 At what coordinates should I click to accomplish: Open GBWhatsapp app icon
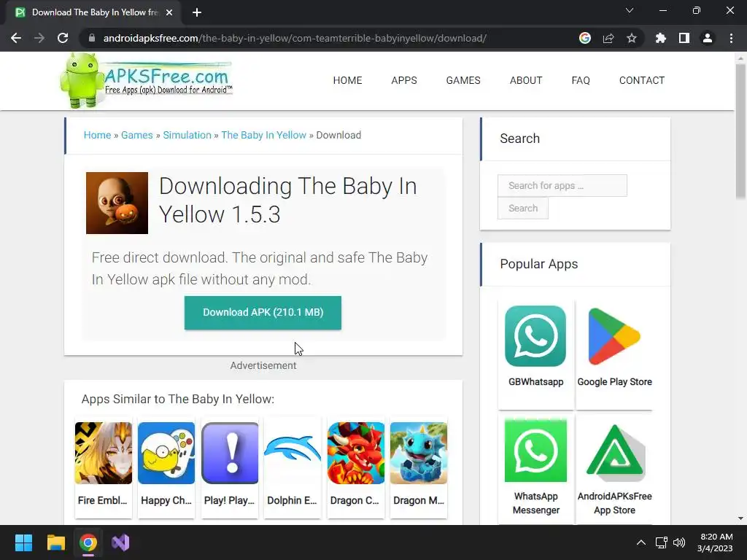tap(535, 336)
